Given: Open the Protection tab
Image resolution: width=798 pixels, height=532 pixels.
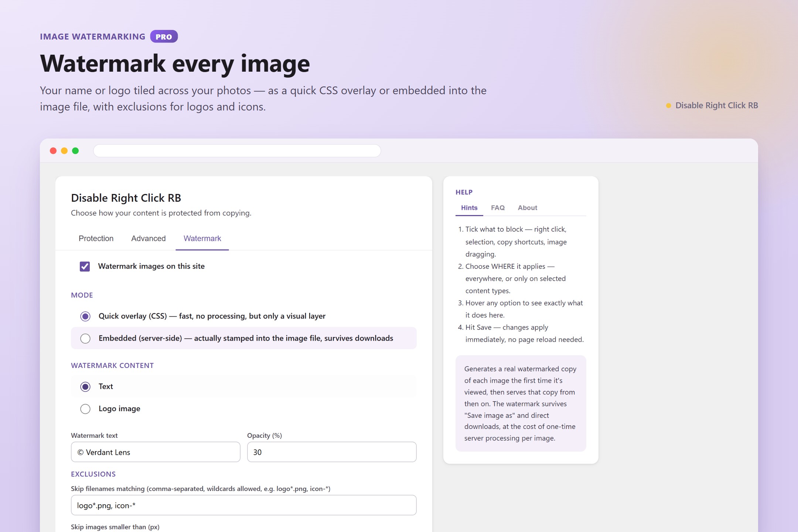Looking at the screenshot, I should click(96, 239).
